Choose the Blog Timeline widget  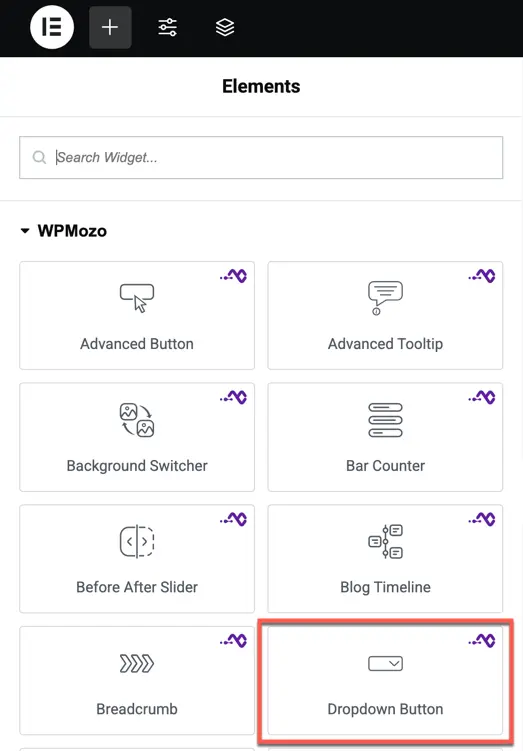(x=385, y=558)
